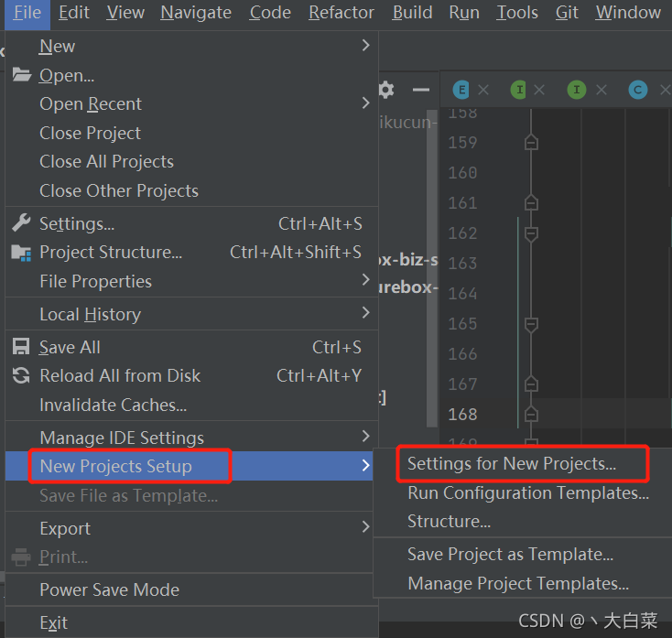Open the Refactor menu

(341, 13)
